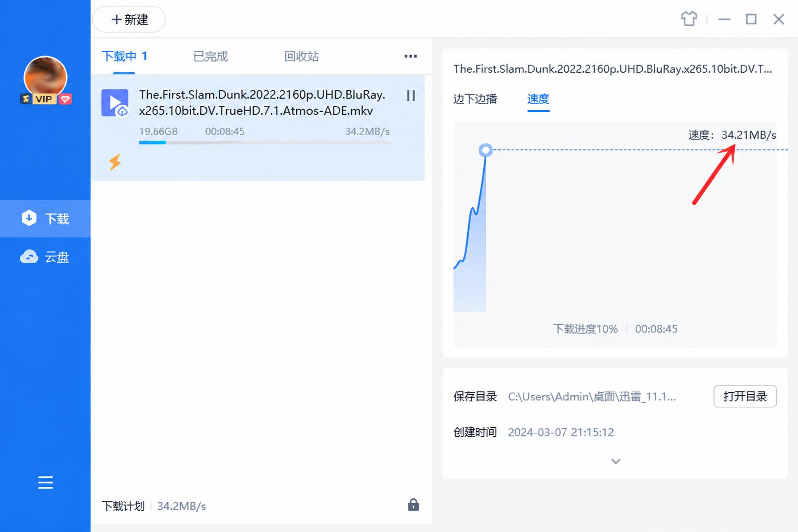Click the download shield icon beside 下载
The height and width of the screenshot is (532, 798).
29,218
